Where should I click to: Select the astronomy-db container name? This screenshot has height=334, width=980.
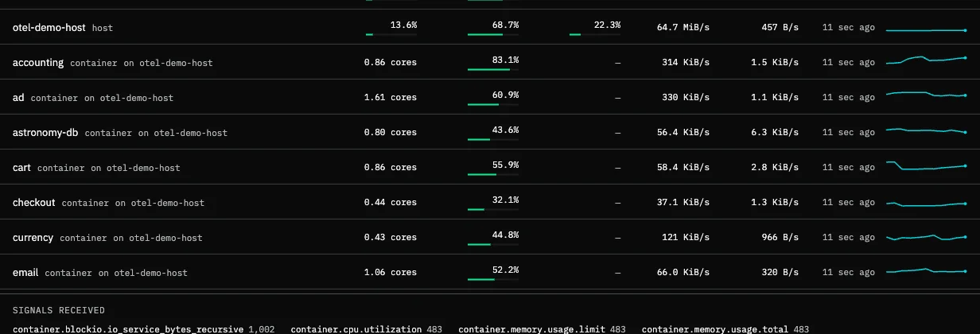45,132
